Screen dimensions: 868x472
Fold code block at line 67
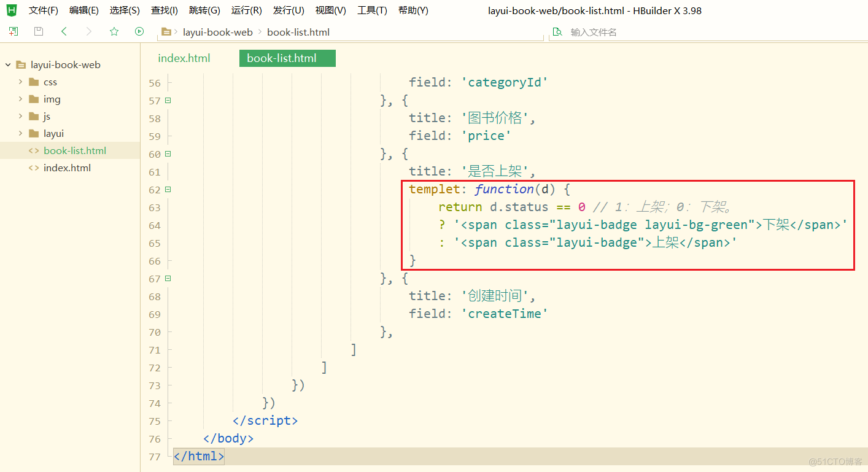point(168,278)
